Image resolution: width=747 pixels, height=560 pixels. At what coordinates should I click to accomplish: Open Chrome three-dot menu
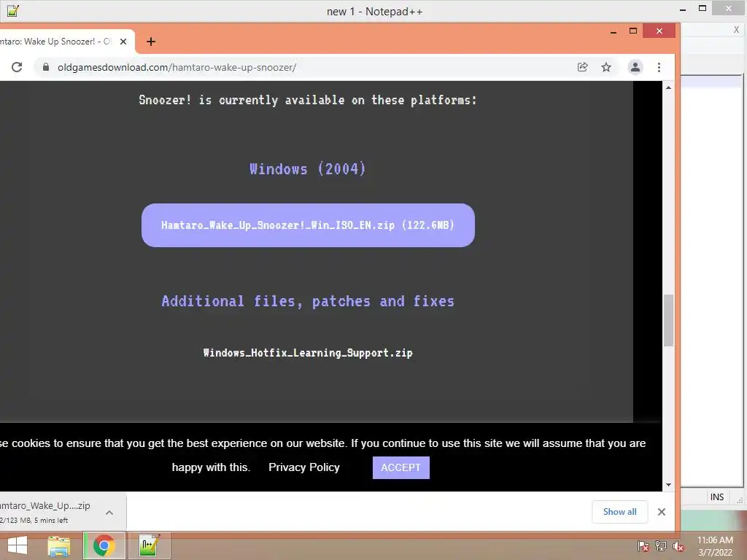659,67
